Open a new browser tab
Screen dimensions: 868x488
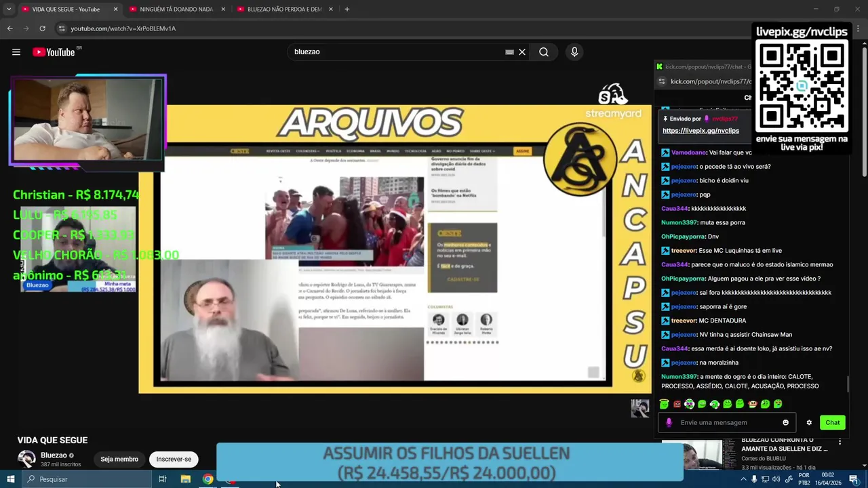[347, 9]
